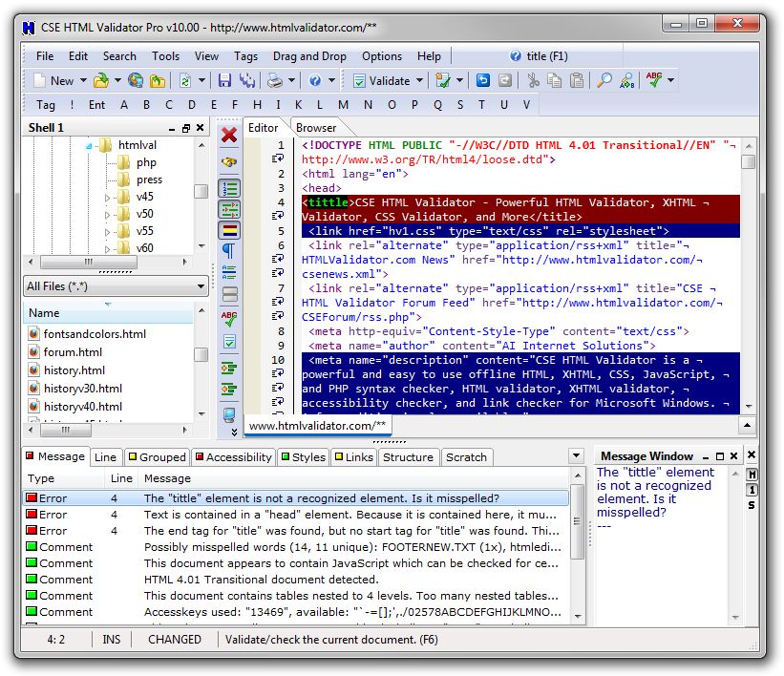
Task: Expand the v45 folder in tree
Action: pyautogui.click(x=108, y=198)
